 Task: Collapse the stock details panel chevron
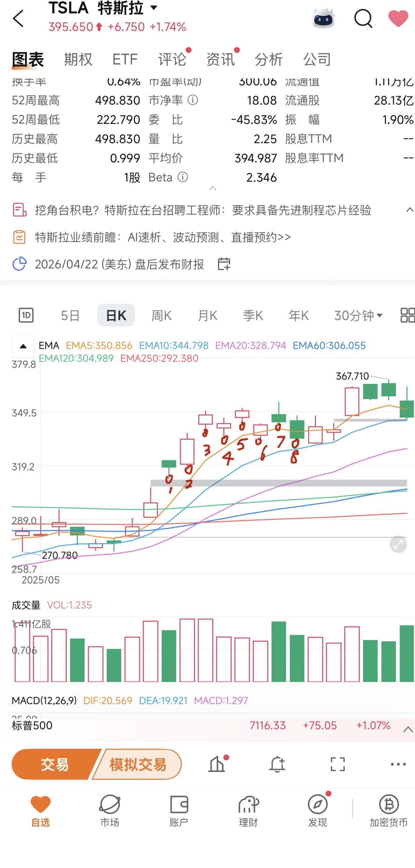[x=213, y=189]
